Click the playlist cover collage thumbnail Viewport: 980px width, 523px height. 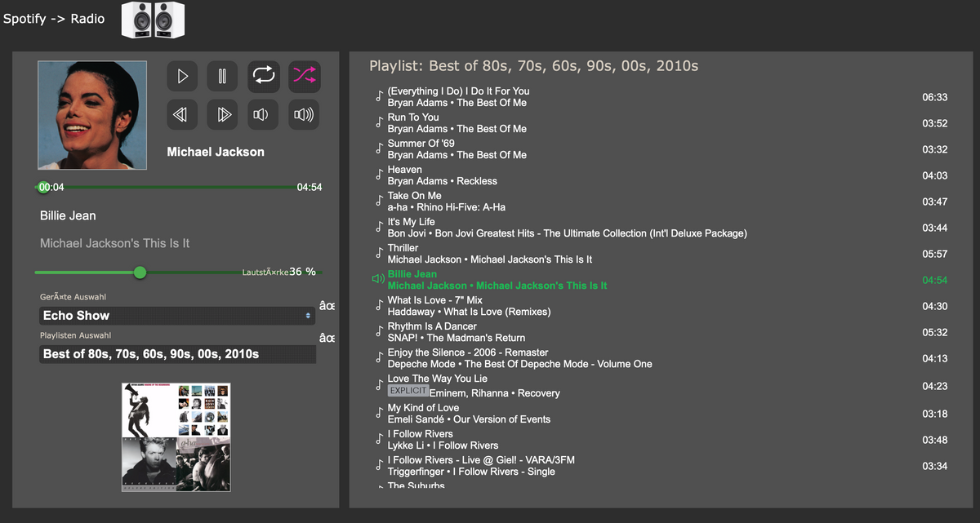(x=176, y=437)
